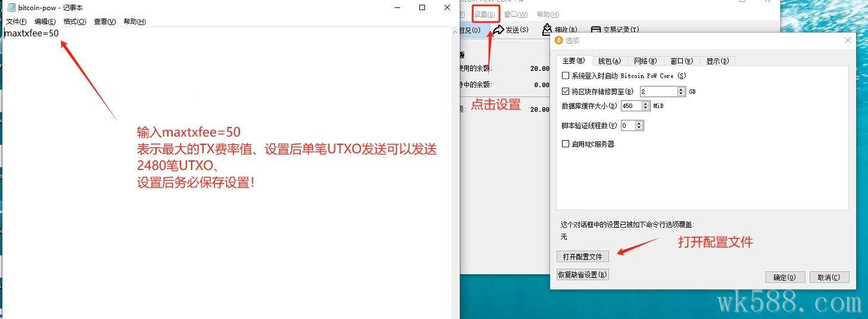The height and width of the screenshot is (319, 868).
Task: Open the 编辑(E) menu in Notepad
Action: (45, 21)
